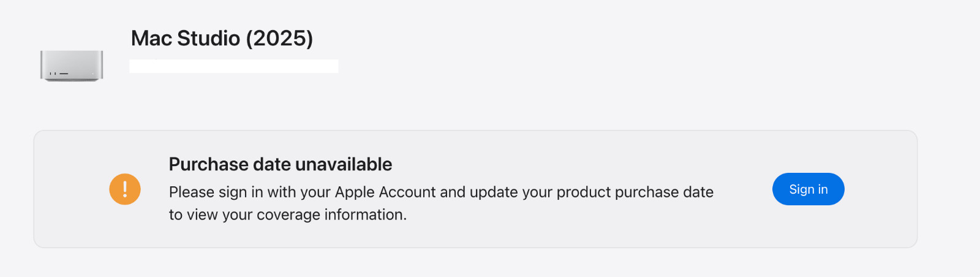Click to view your on second message line
The image size is (980, 277).
[x=211, y=214]
